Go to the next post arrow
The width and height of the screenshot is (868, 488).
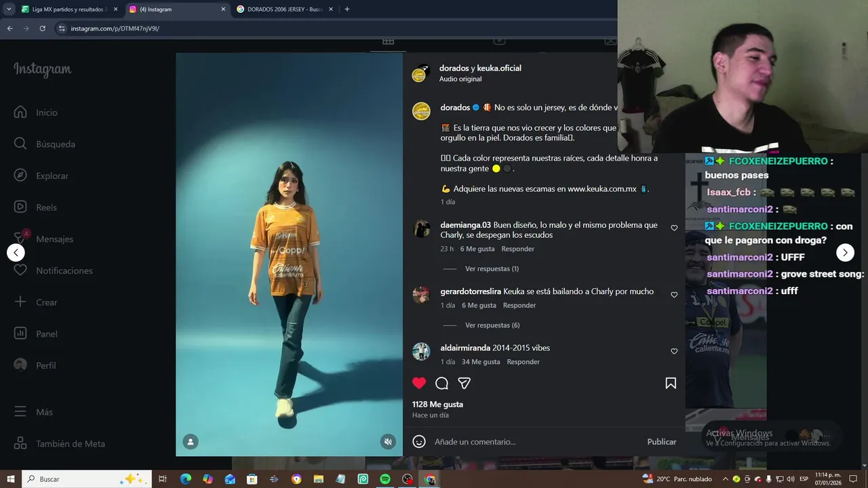tap(845, 253)
